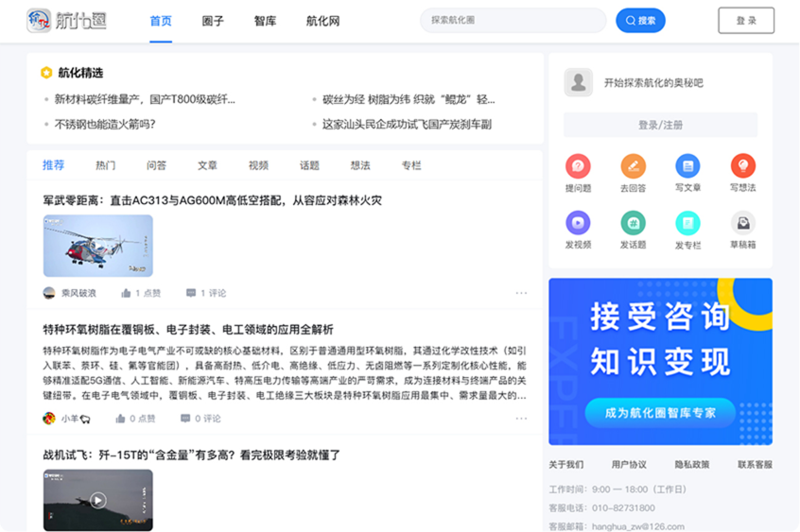Image resolution: width=800 pixels, height=532 pixels.
Task: Click the 提问题 ask question icon
Action: point(578,166)
